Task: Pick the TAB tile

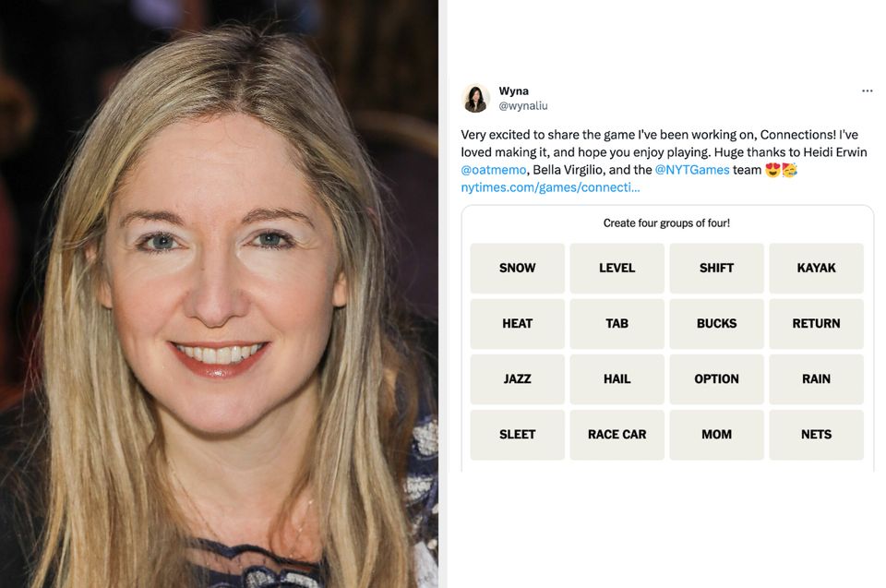Action: tap(617, 323)
